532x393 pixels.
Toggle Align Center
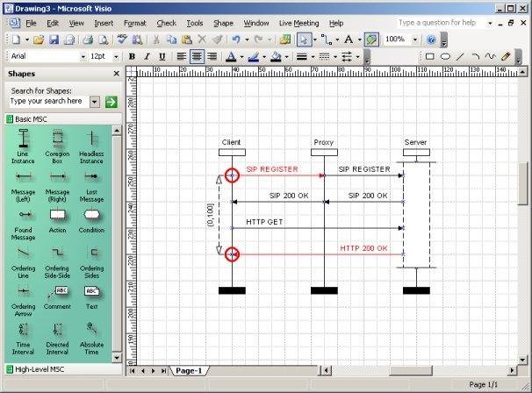coord(197,57)
